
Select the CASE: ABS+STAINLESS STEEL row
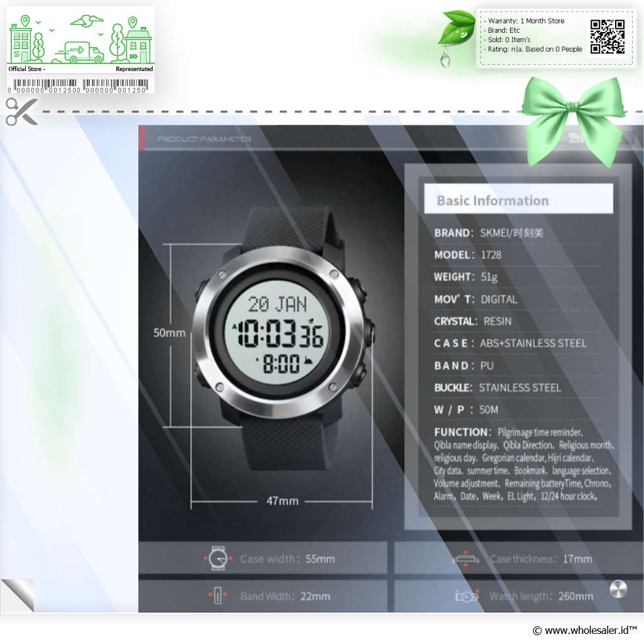tap(510, 343)
